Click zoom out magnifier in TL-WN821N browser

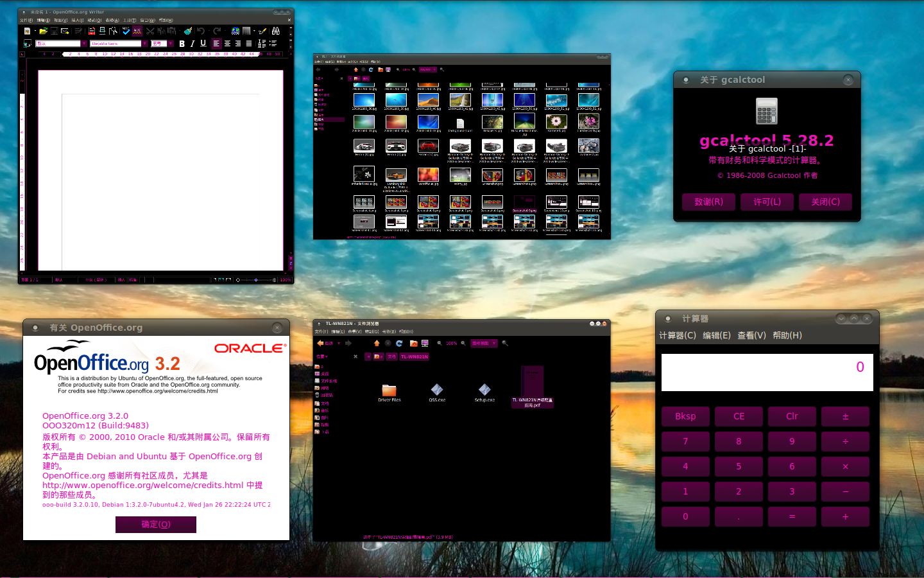point(440,343)
